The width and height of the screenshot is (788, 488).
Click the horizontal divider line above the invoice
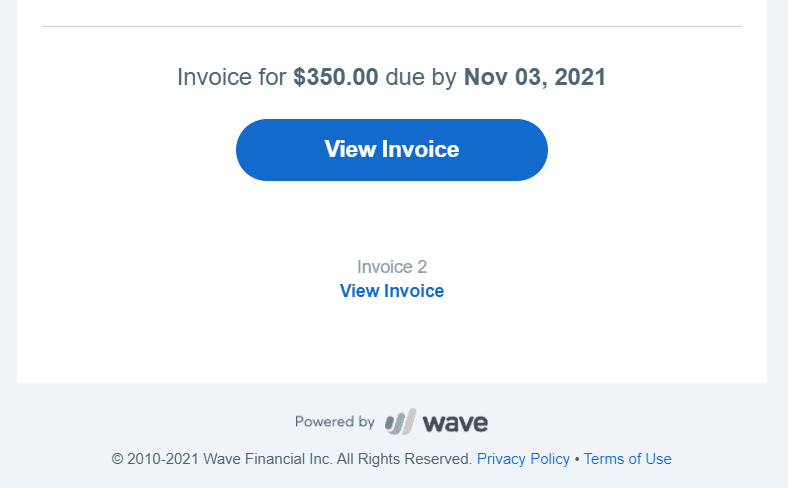click(391, 26)
